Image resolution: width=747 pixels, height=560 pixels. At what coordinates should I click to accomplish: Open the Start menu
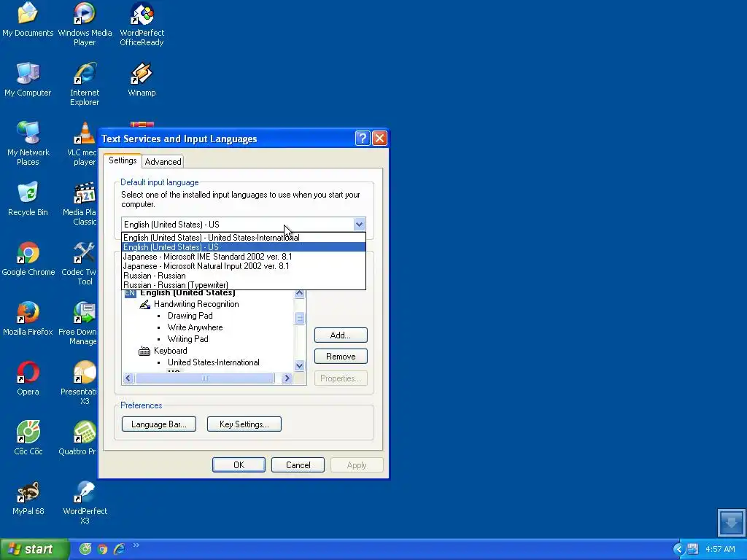(x=34, y=549)
